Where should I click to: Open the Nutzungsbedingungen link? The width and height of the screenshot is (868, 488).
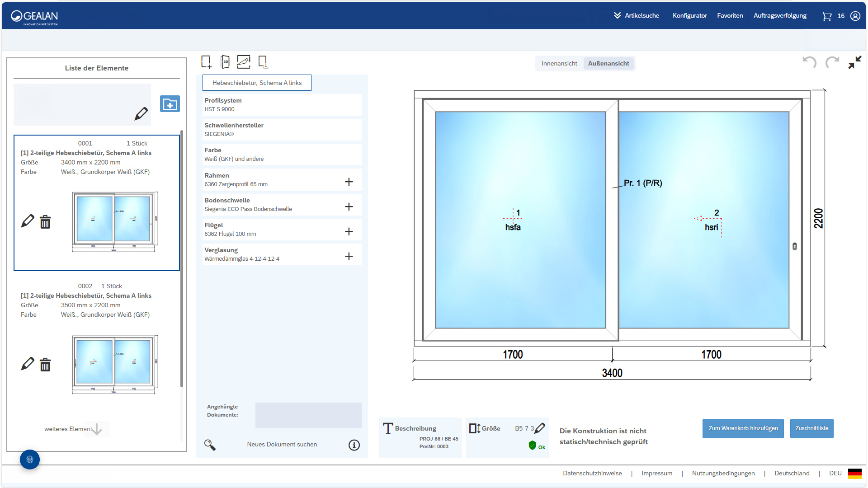coord(723,474)
